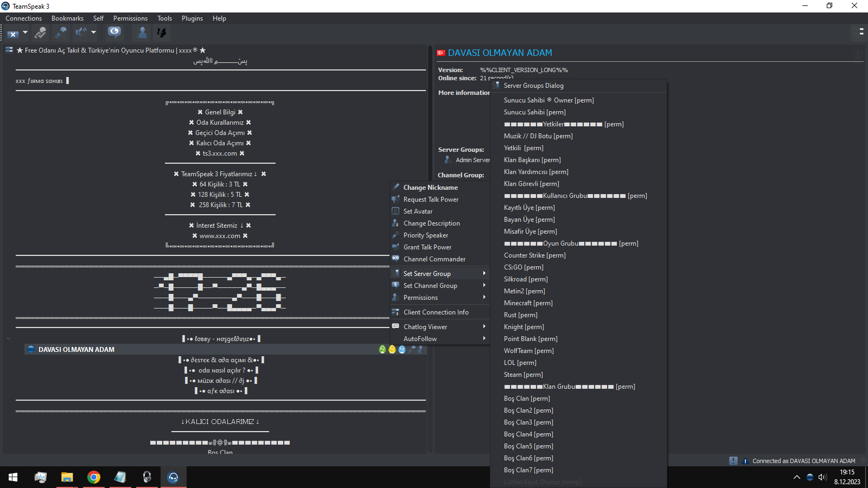Click the icon beside Client Connection Info
Viewport: 868px width, 488px height.
pos(396,312)
